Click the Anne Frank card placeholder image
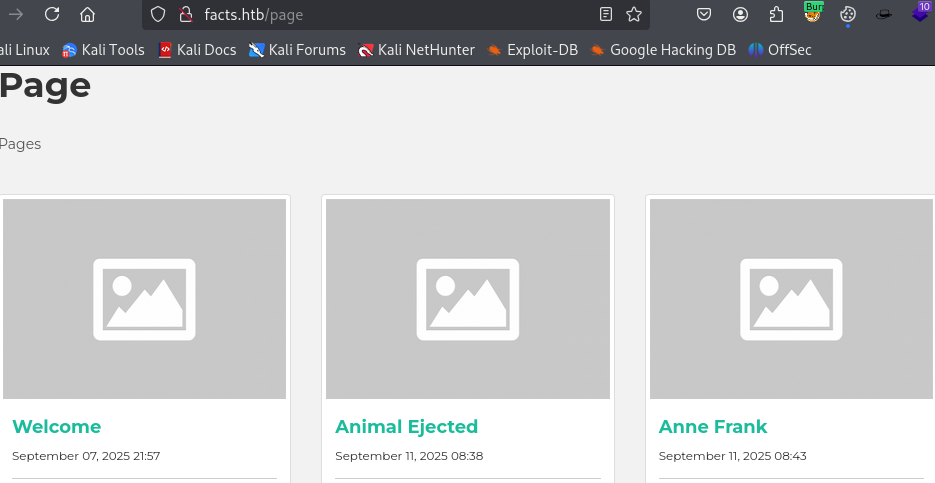The width and height of the screenshot is (935, 483). point(791,299)
